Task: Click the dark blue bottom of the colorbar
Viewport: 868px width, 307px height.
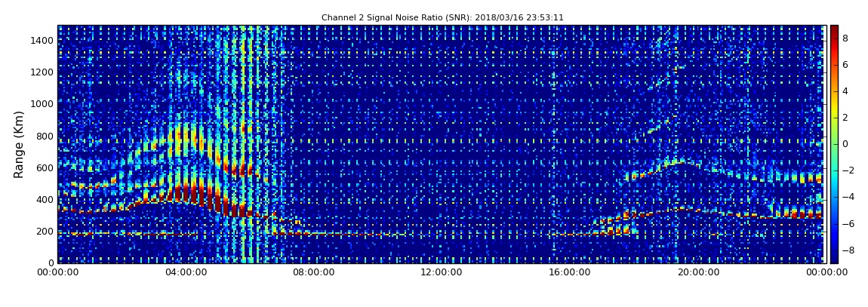Action: point(834,256)
